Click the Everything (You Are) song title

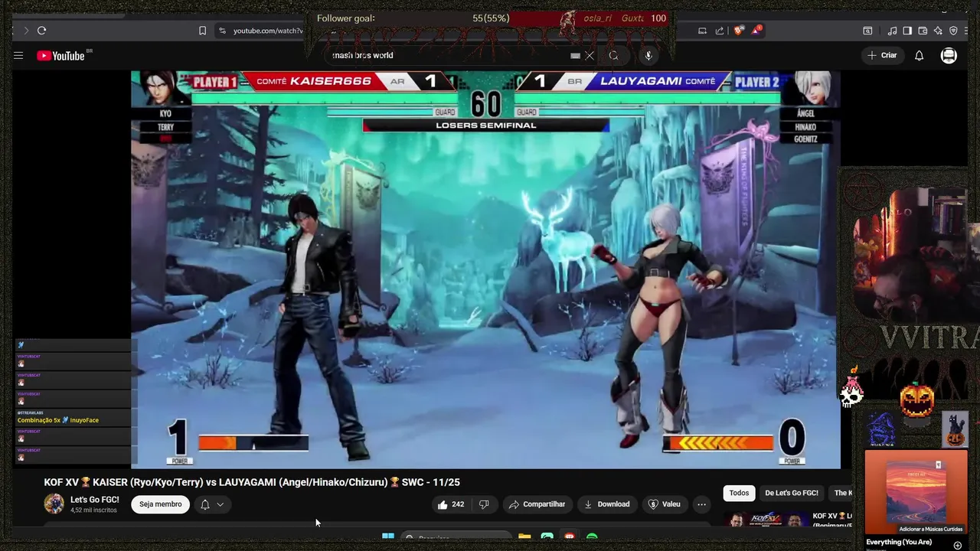point(899,542)
